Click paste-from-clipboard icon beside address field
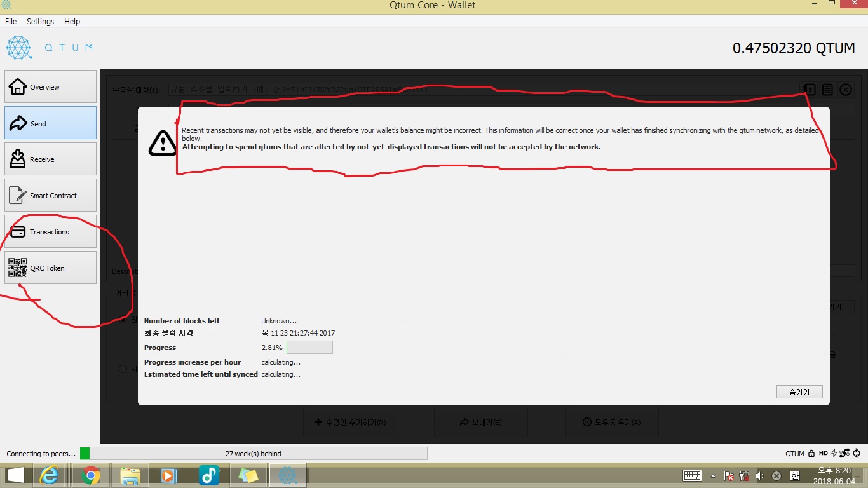 point(827,90)
